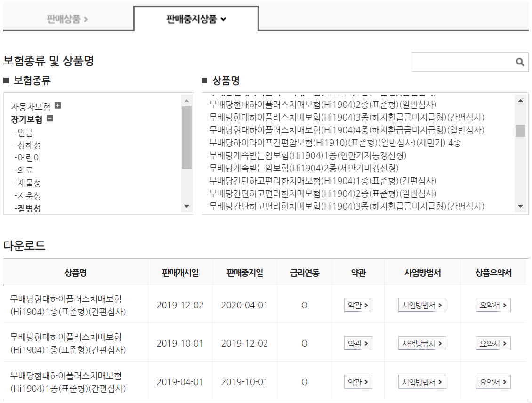532x403 pixels.
Task: Click product name in row ending 2020-04-01
Action: click(68, 305)
